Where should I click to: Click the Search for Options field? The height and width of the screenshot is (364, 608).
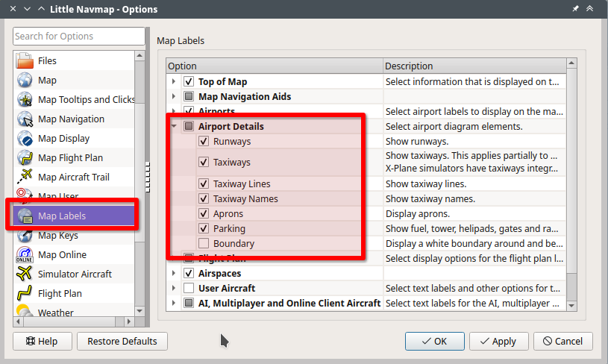[79, 36]
